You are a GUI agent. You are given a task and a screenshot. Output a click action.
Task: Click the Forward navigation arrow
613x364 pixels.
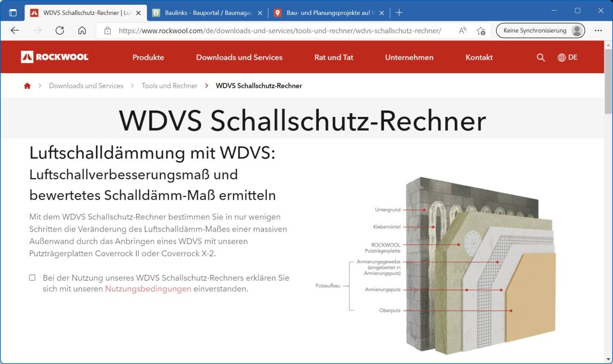coord(37,30)
